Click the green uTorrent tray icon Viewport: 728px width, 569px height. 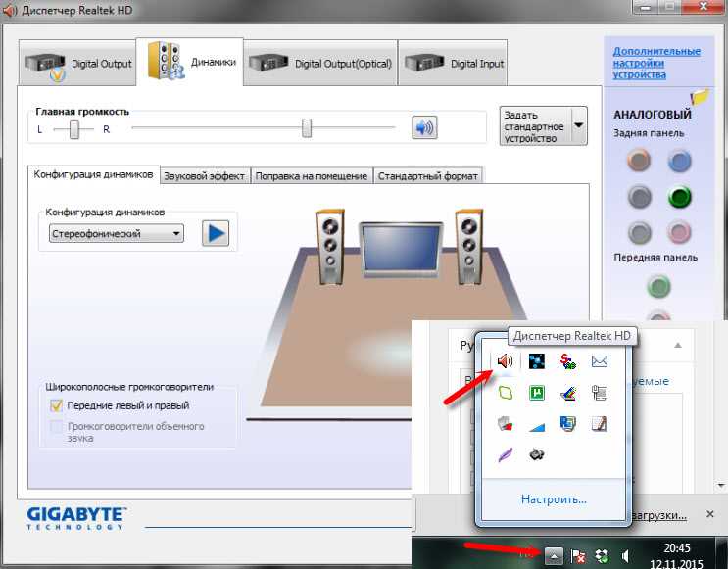click(537, 393)
